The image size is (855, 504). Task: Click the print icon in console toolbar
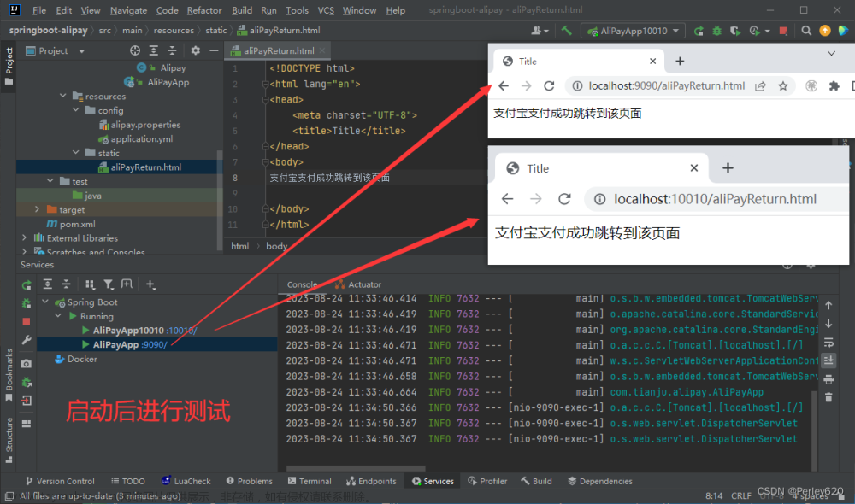(x=828, y=379)
